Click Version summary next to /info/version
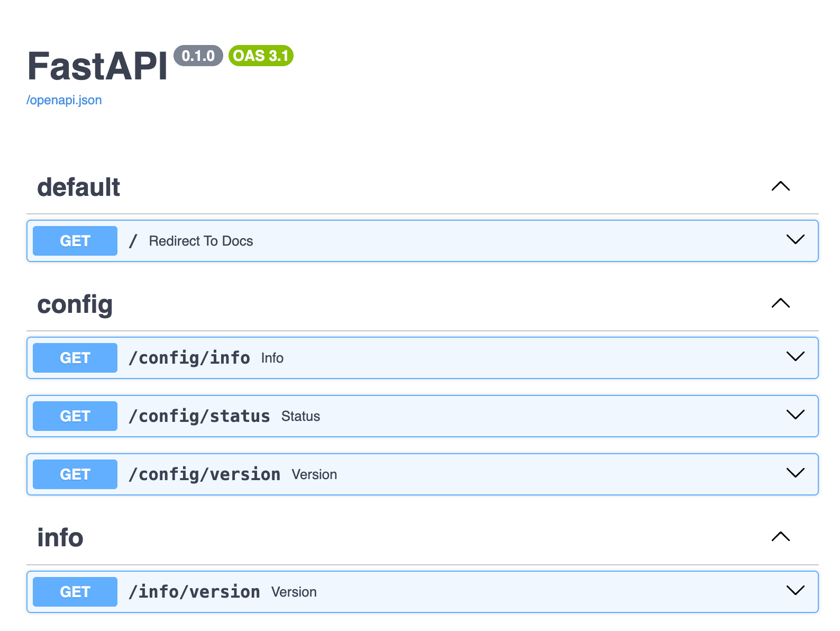 294,592
